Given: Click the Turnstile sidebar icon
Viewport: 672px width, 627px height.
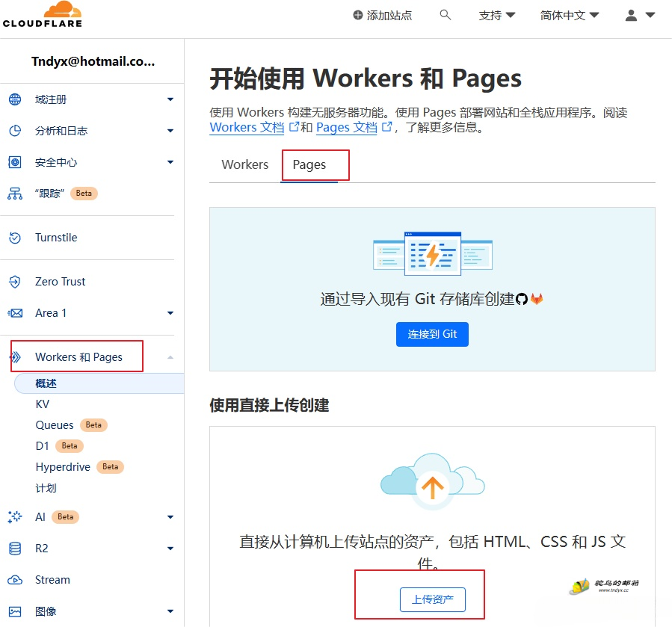Looking at the screenshot, I should [15, 238].
